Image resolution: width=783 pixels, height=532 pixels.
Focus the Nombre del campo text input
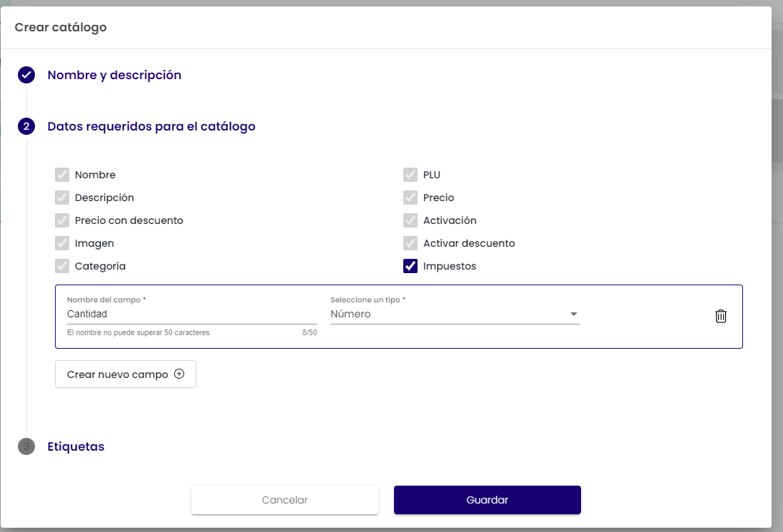[191, 314]
